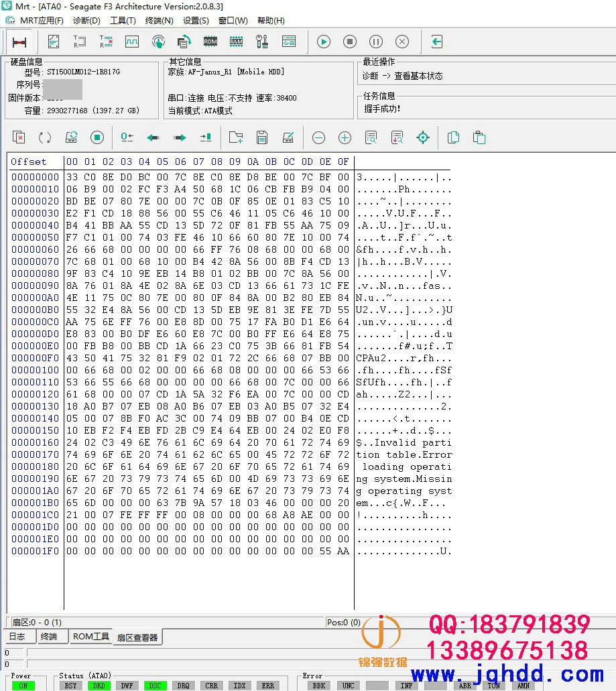Click the save floppy disk icon

[x=262, y=137]
